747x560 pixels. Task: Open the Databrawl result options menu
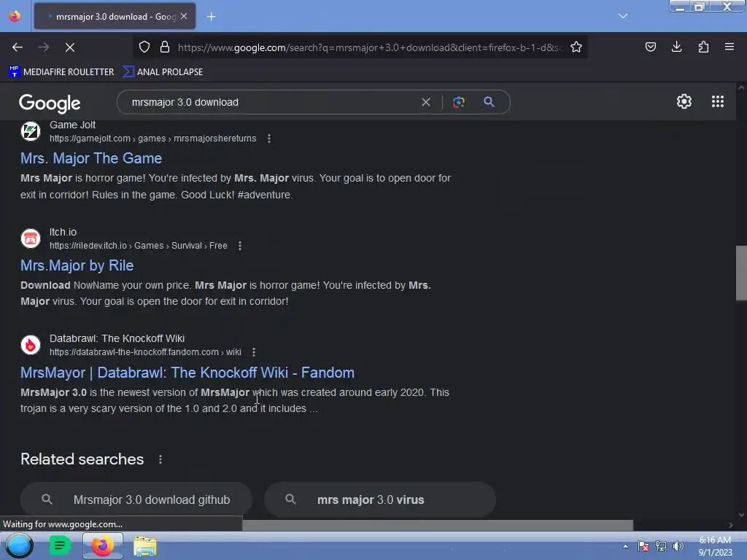254,352
